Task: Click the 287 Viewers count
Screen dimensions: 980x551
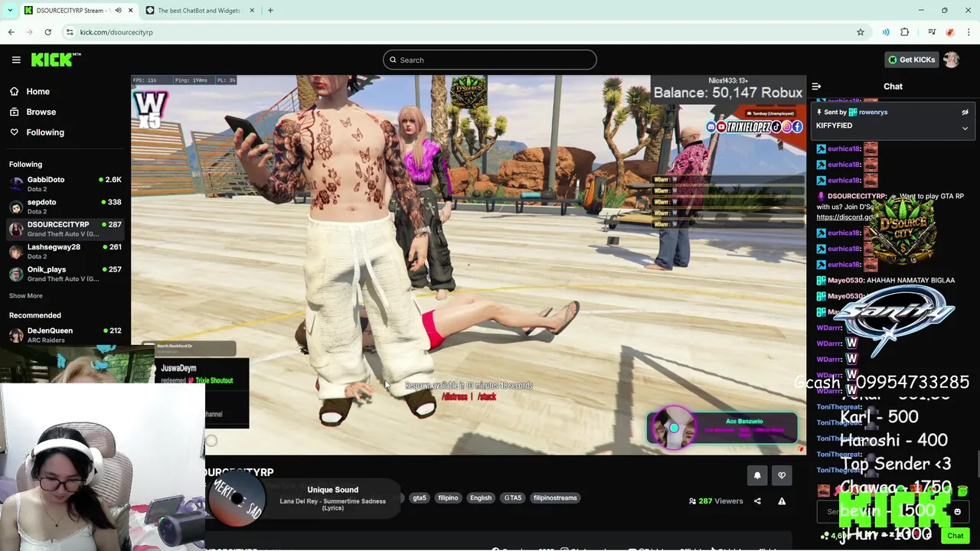Action: point(716,501)
